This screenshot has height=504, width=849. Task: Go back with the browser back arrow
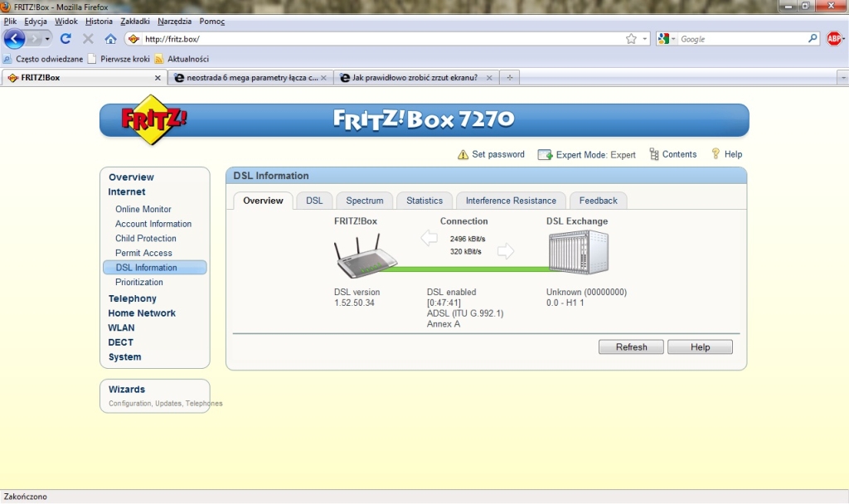[x=14, y=38]
